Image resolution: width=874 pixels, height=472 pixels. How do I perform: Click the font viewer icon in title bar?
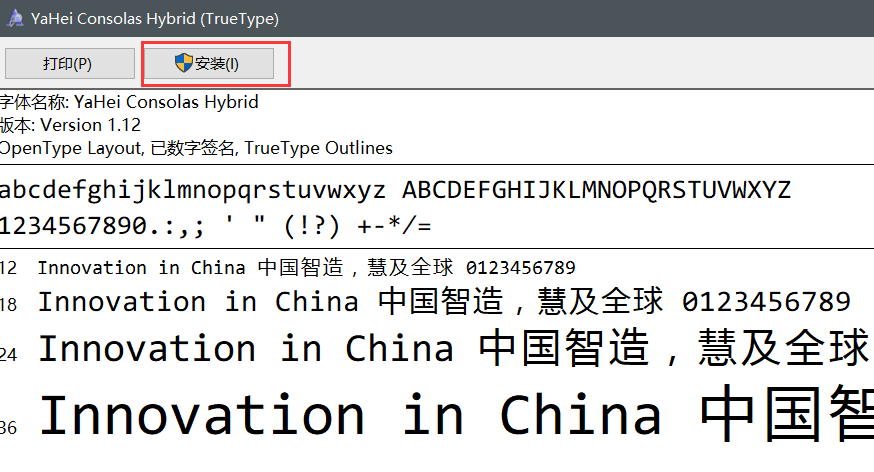15,18
